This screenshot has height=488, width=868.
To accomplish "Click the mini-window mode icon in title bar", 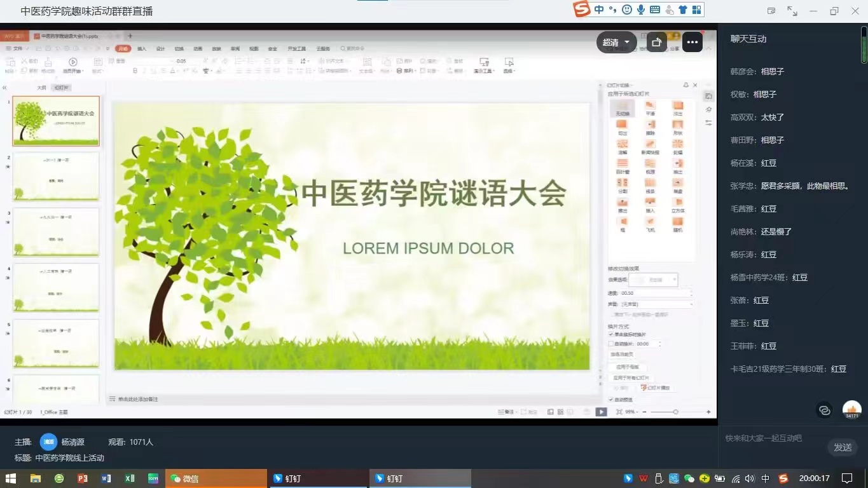I will pos(771,11).
